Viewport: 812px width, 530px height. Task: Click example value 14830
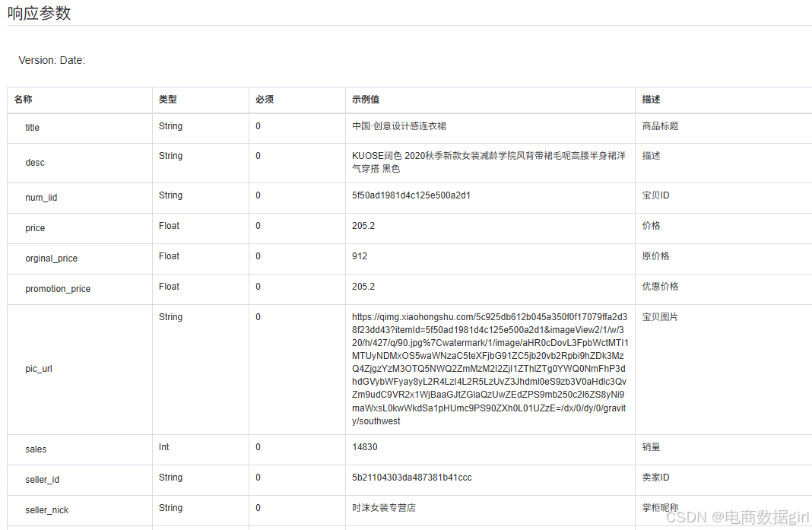click(x=365, y=446)
